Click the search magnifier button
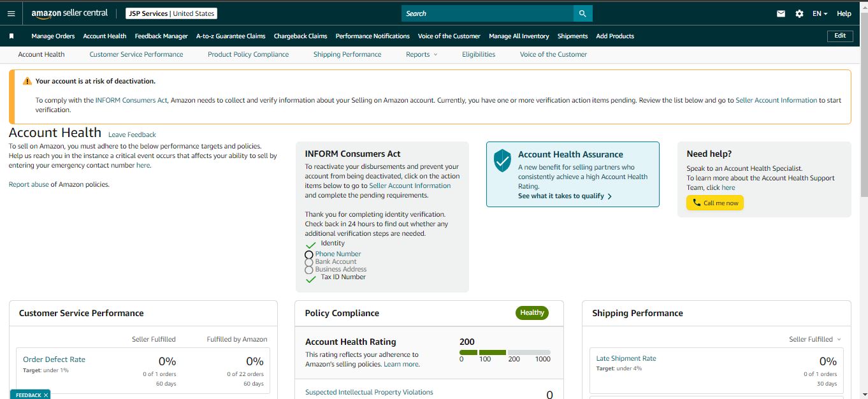 (x=582, y=13)
